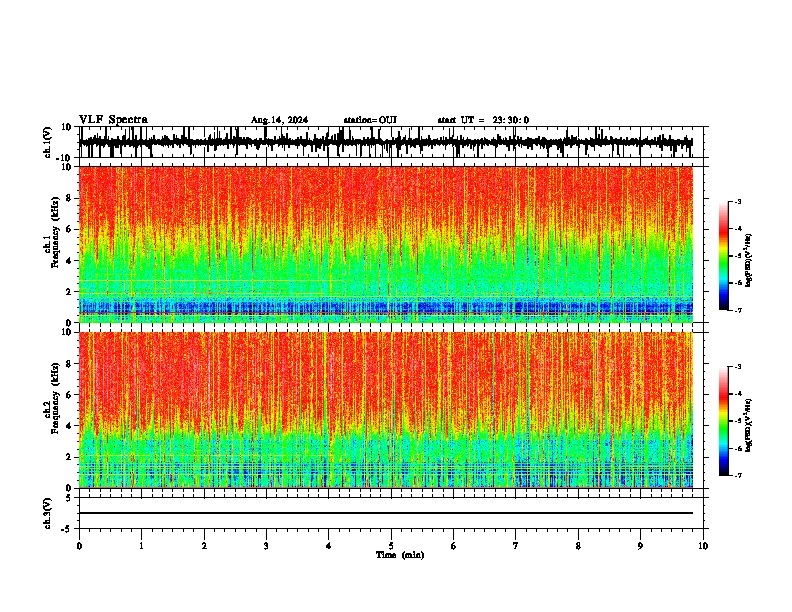Click the 'station=OUJ' header label
This screenshot has width=792, height=612.
(370, 120)
